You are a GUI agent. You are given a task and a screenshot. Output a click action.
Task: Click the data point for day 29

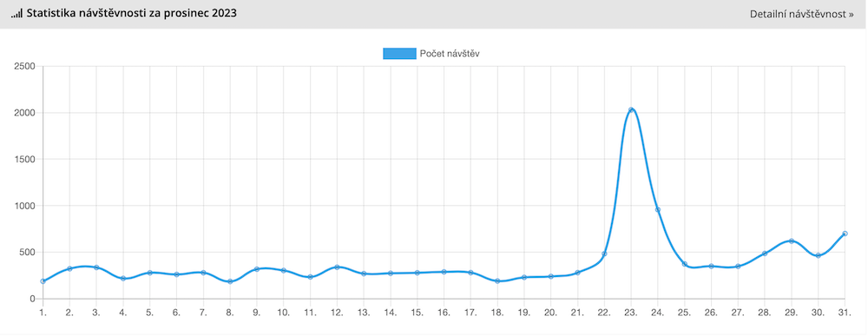tap(792, 240)
